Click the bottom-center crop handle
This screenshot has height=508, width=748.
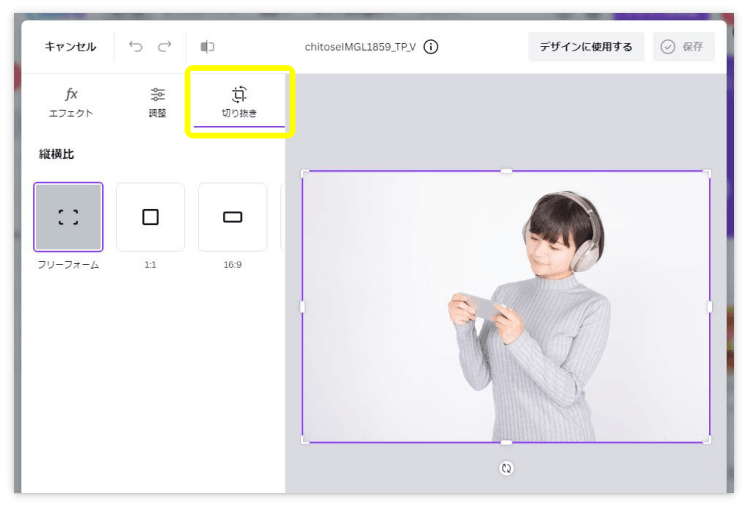click(x=506, y=443)
